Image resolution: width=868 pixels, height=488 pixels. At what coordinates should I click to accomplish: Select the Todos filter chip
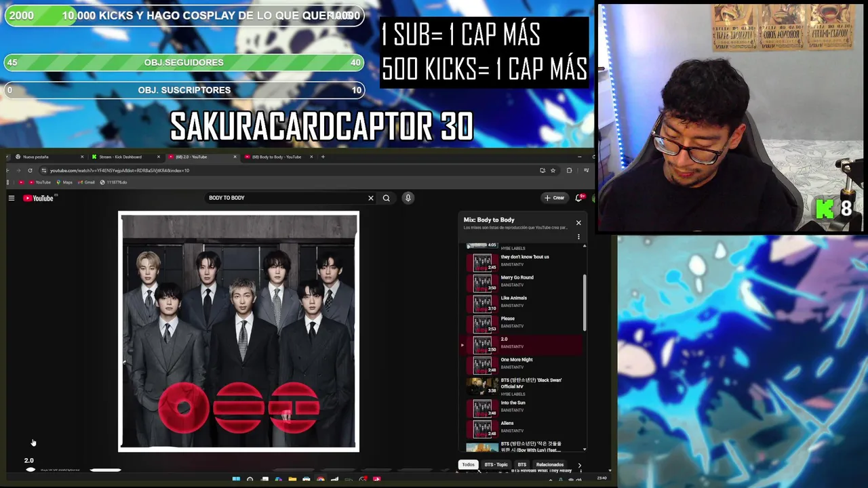(x=468, y=465)
